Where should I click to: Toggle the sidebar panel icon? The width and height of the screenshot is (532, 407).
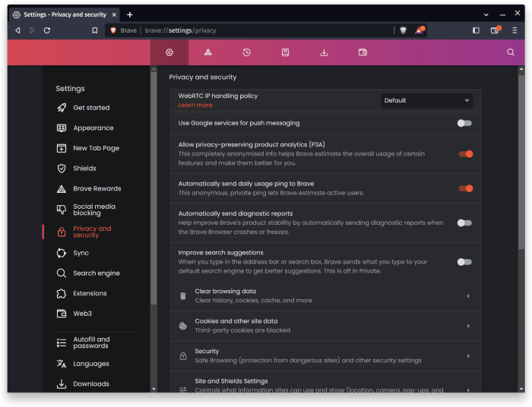click(476, 30)
